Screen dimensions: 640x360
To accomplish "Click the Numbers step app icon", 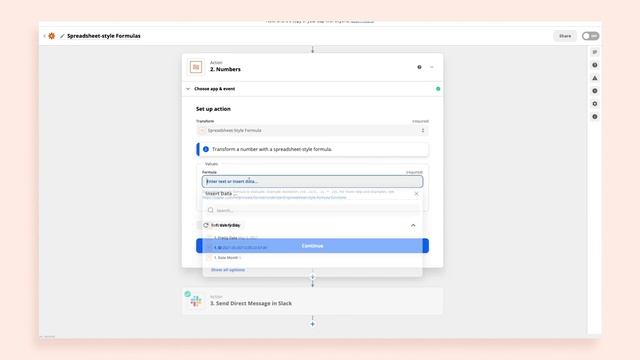I will coord(196,67).
